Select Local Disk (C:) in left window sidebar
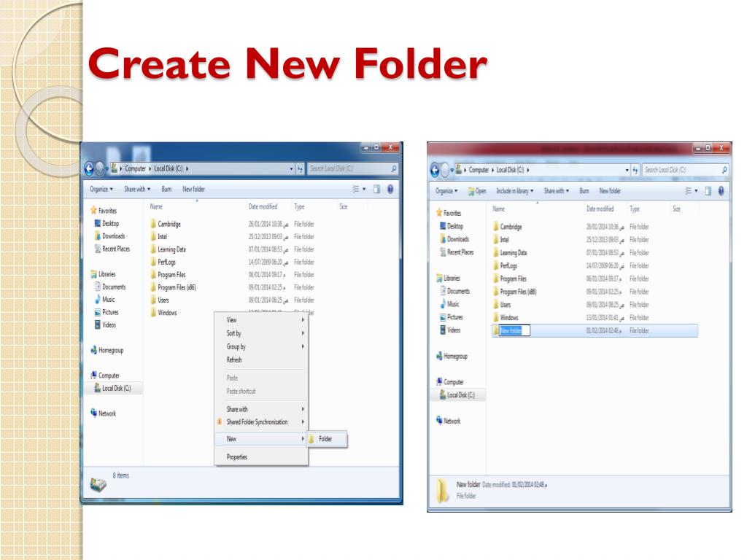Image resolution: width=747 pixels, height=560 pixels. coord(112,388)
